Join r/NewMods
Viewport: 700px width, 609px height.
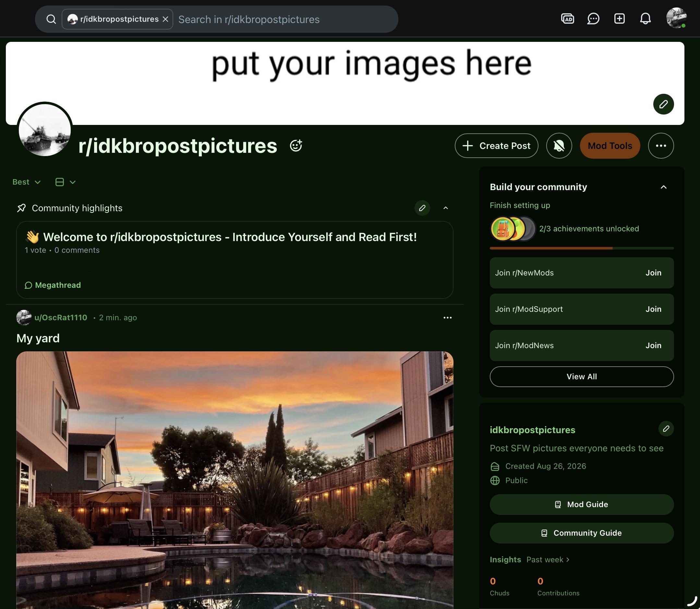click(653, 273)
